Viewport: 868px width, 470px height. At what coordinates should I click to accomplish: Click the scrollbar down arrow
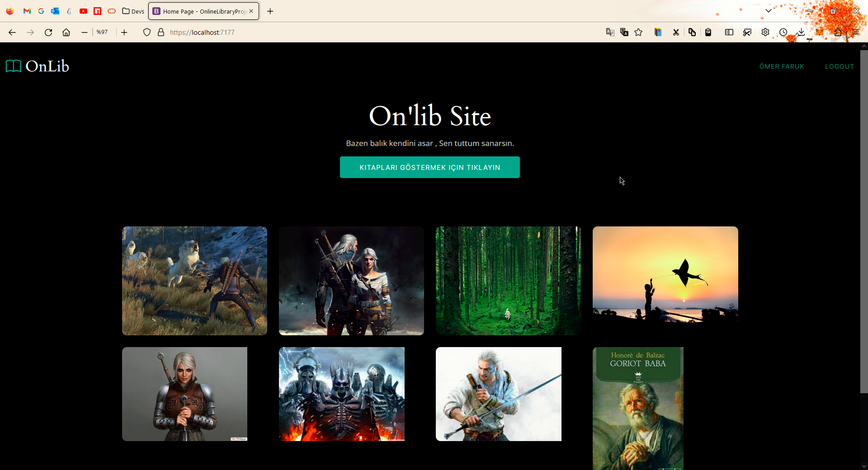[x=864, y=466]
